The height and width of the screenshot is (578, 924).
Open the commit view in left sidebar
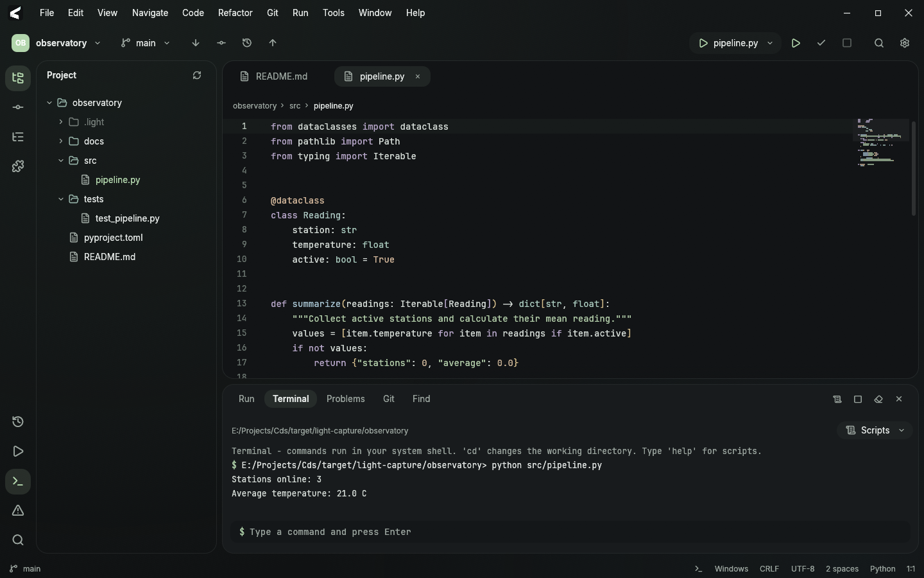(18, 108)
